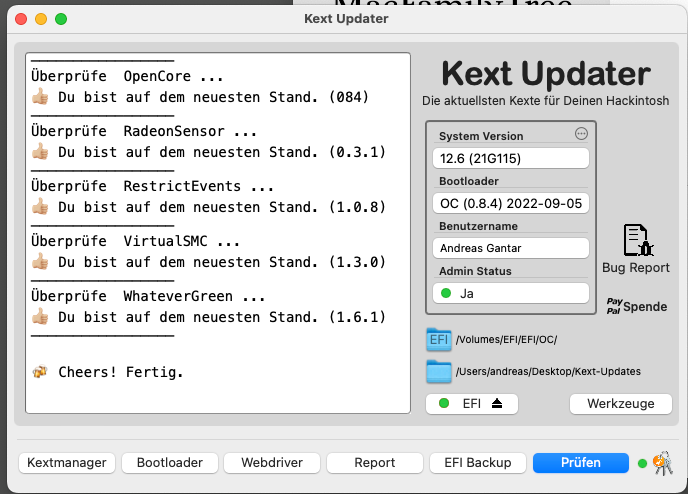This screenshot has width=688, height=494.
Task: Unmount EFI with the EFI button
Action: click(472, 404)
